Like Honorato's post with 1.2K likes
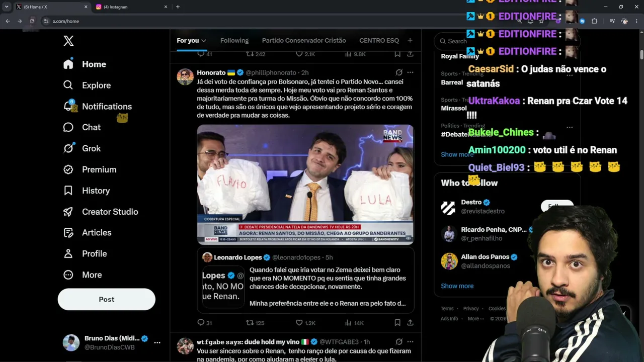Viewport: 644px width, 362px height. [305, 323]
